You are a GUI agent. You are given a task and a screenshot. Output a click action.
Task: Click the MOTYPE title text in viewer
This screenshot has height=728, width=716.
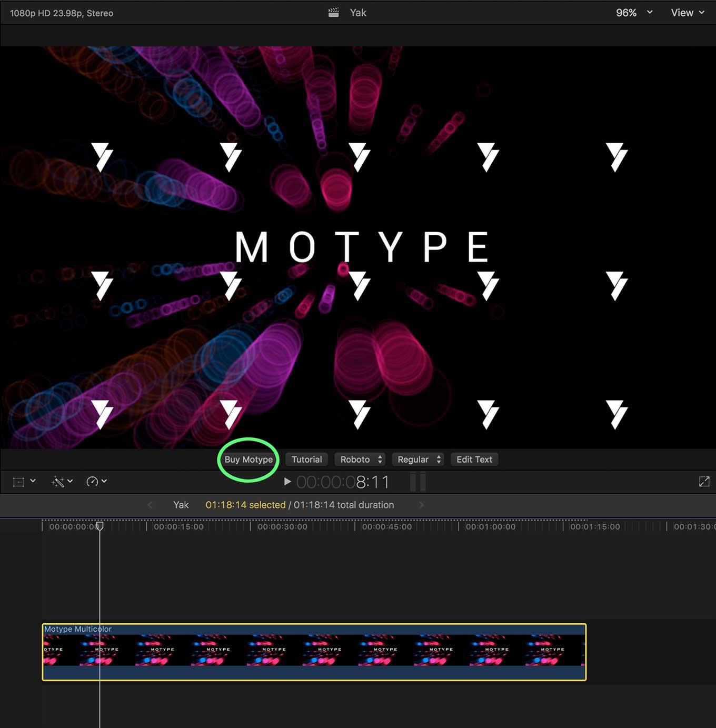[x=363, y=247]
